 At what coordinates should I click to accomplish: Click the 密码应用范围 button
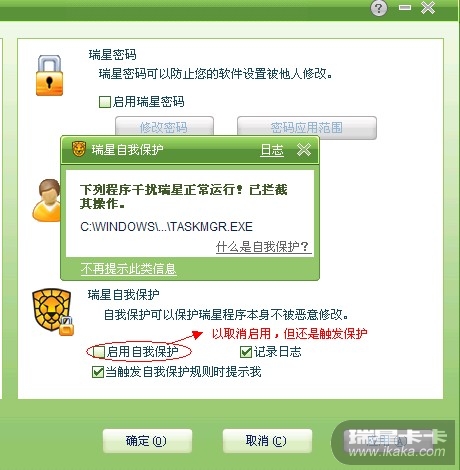pos(307,128)
